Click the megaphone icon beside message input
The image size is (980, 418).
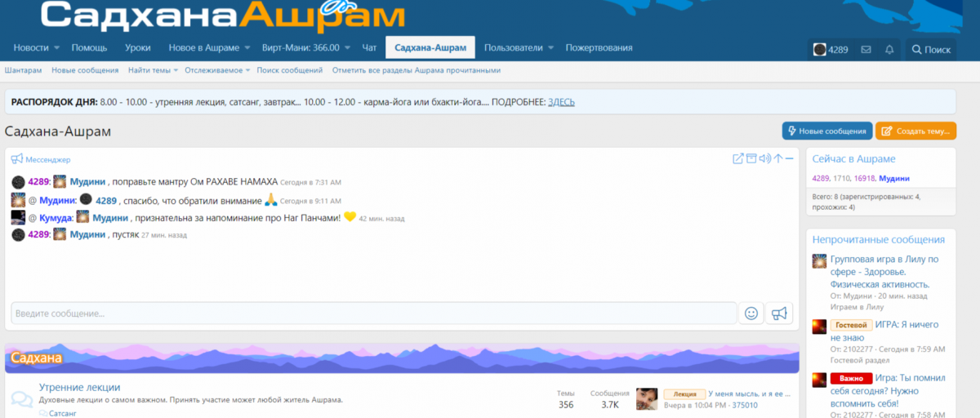coord(779,313)
